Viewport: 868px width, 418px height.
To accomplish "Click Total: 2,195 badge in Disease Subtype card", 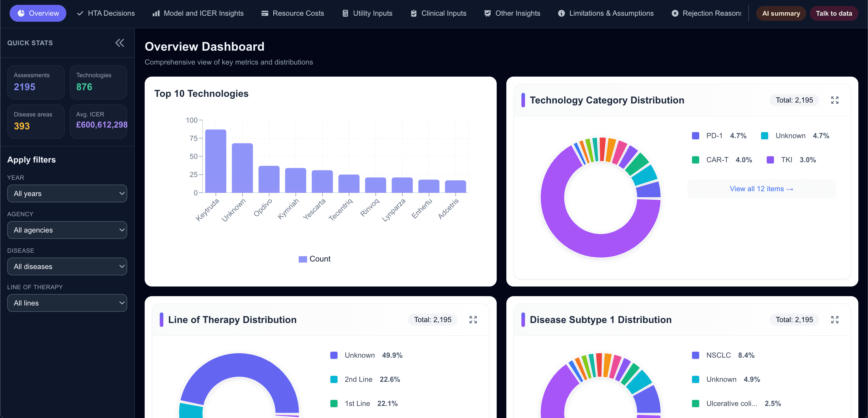I will [x=794, y=320].
